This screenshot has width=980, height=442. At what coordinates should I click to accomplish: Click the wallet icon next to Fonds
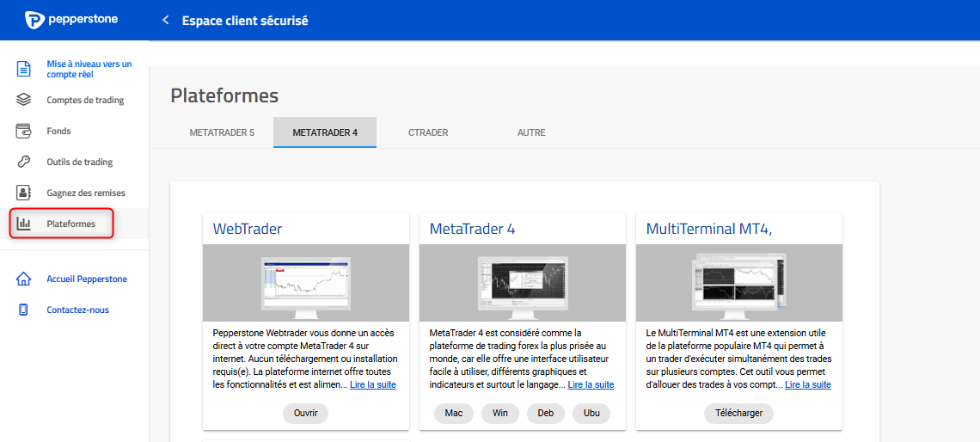23,132
